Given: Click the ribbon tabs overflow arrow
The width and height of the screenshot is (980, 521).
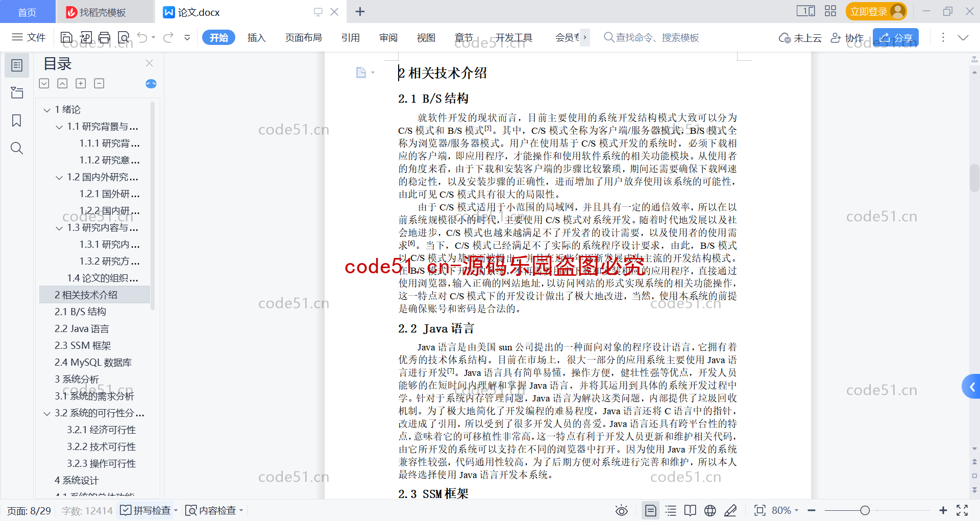Looking at the screenshot, I should coord(585,37).
